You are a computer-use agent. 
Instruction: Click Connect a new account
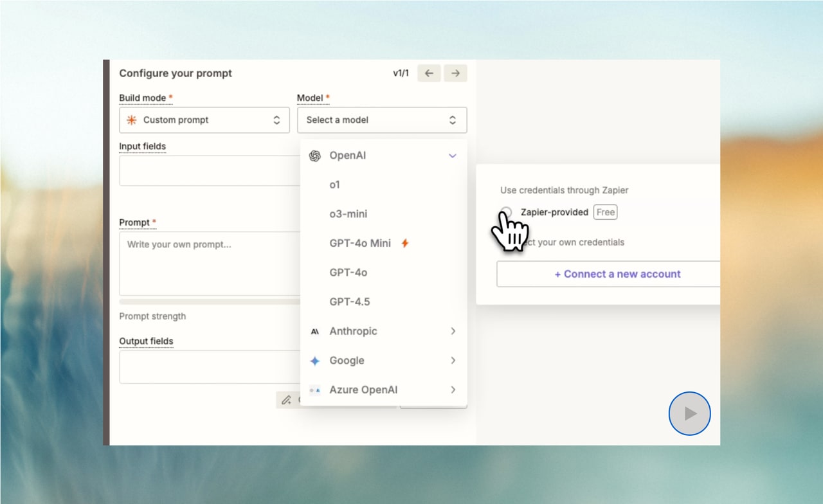(617, 274)
